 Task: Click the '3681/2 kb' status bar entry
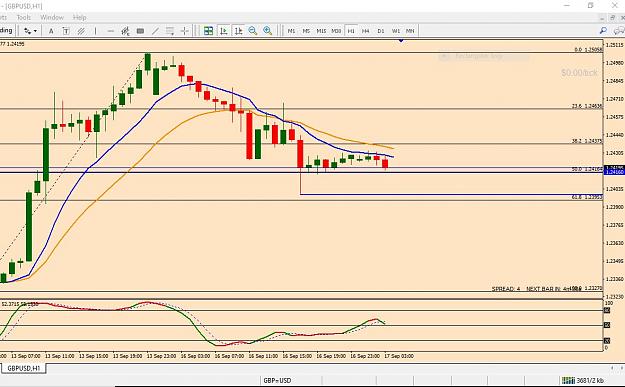pos(590,380)
